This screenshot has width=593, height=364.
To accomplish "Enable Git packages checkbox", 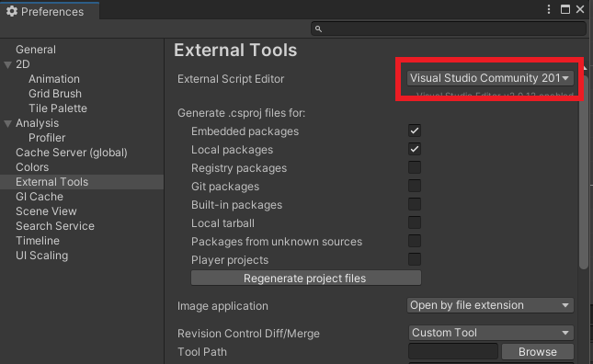I will coord(415,186).
